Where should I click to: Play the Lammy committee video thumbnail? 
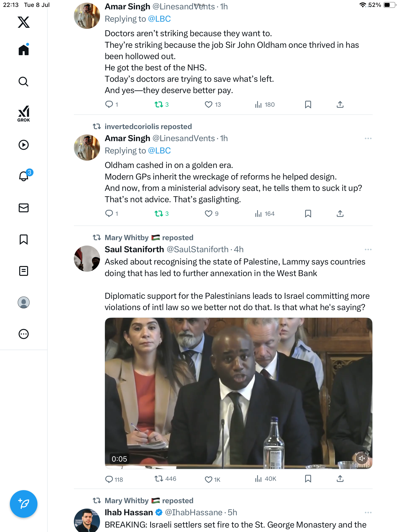[x=238, y=393]
